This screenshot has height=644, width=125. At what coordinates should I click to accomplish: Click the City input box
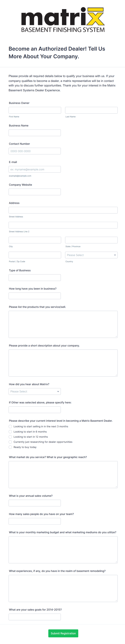pyautogui.click(x=35, y=240)
